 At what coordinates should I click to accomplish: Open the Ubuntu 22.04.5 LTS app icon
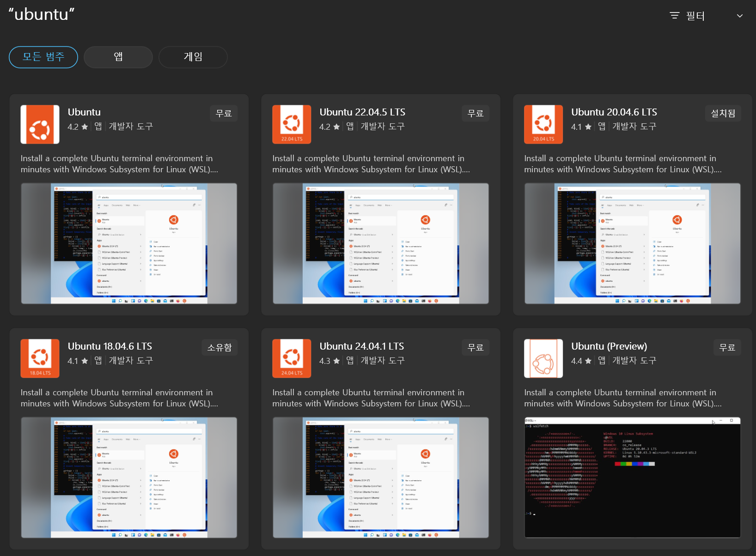tap(292, 124)
